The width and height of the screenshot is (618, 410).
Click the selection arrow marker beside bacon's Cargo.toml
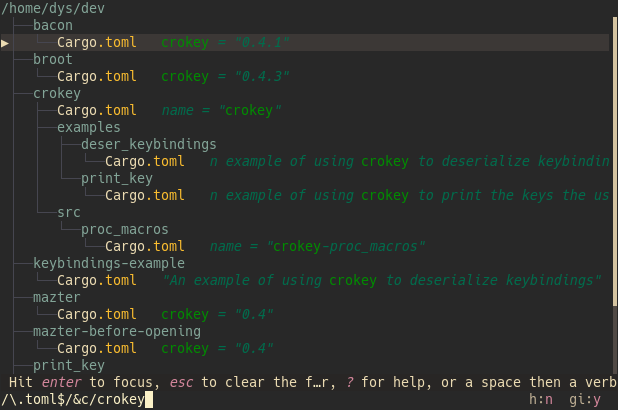(5, 43)
